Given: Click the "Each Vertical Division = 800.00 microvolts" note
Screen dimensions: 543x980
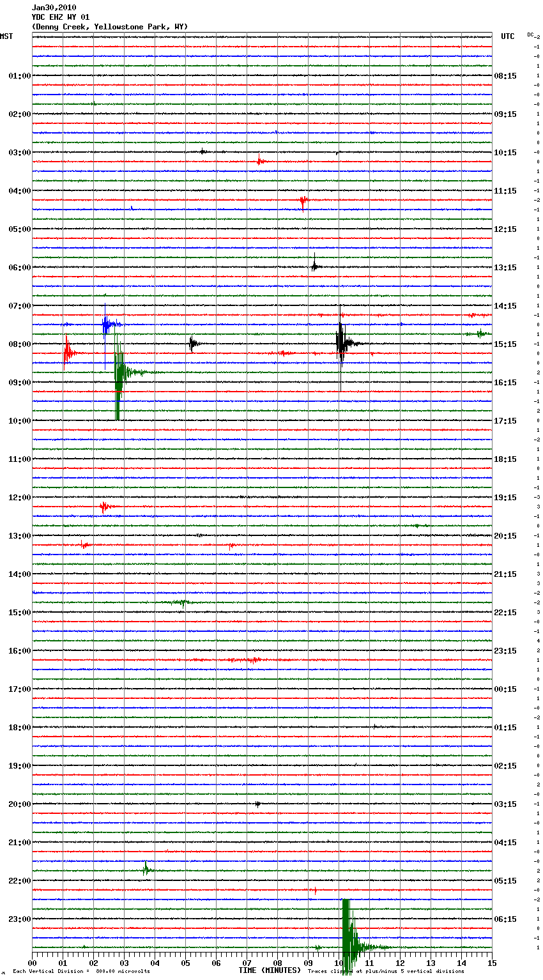Looking at the screenshot, I should tap(81, 972).
